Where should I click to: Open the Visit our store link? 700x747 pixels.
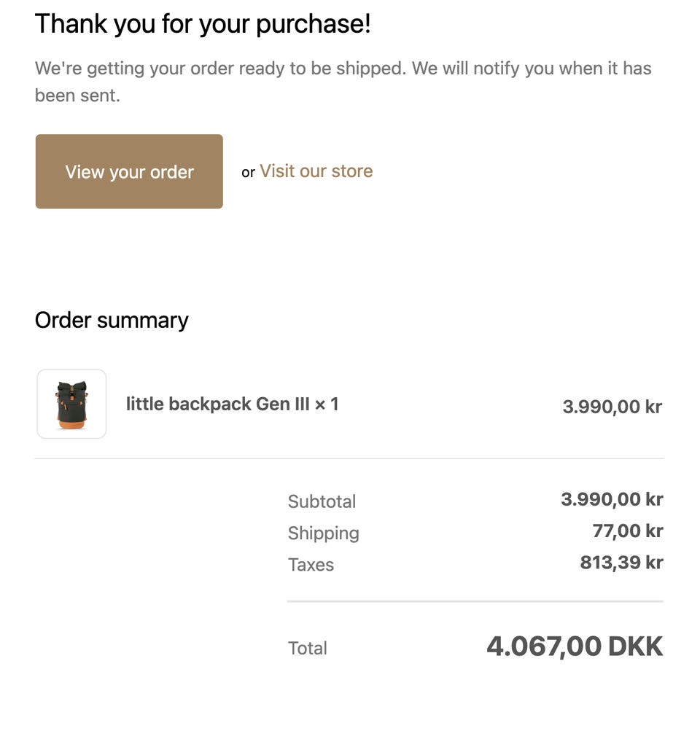pyautogui.click(x=316, y=171)
